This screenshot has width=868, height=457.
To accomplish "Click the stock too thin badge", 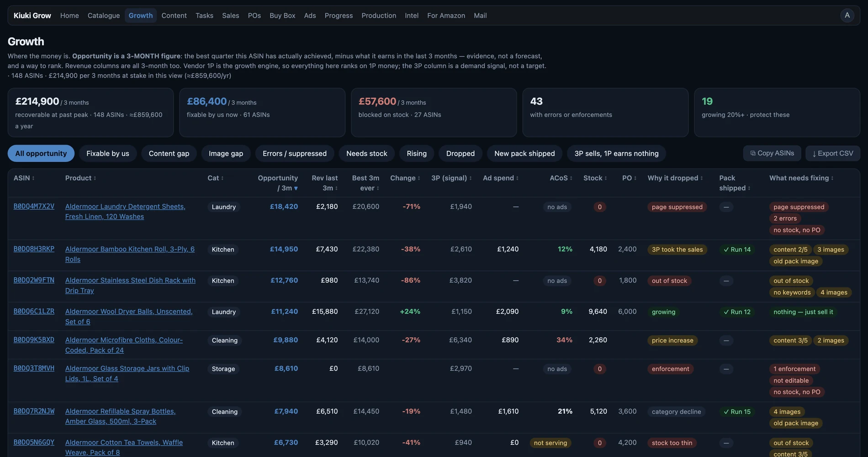I will click(x=672, y=443).
